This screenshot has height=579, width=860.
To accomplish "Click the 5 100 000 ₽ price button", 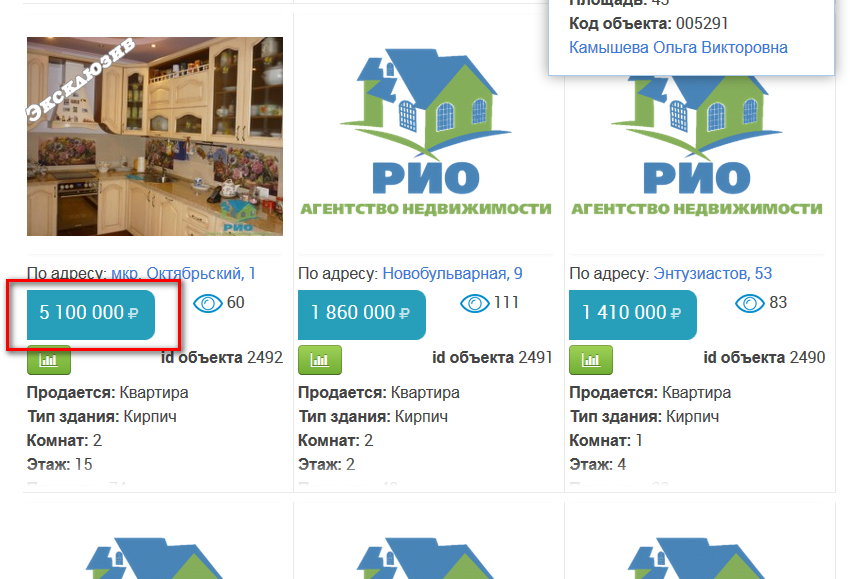I will 90,315.
